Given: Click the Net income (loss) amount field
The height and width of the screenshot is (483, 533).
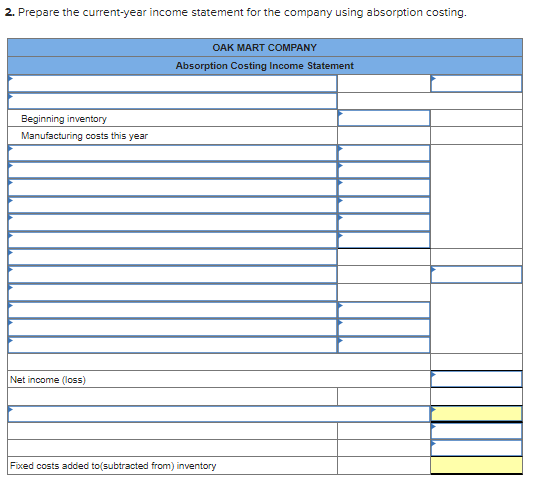Looking at the screenshot, I should click(476, 379).
